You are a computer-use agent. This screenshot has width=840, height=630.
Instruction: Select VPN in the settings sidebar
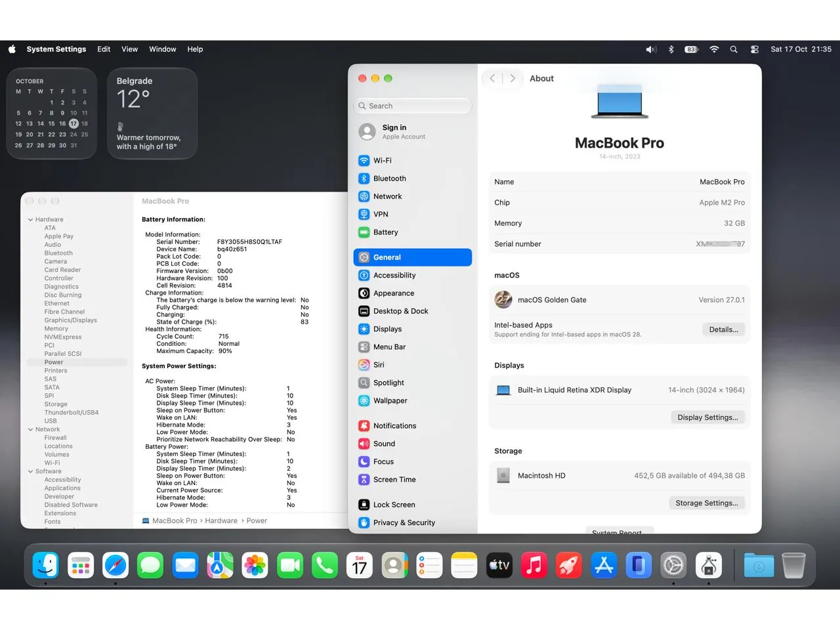click(x=412, y=214)
